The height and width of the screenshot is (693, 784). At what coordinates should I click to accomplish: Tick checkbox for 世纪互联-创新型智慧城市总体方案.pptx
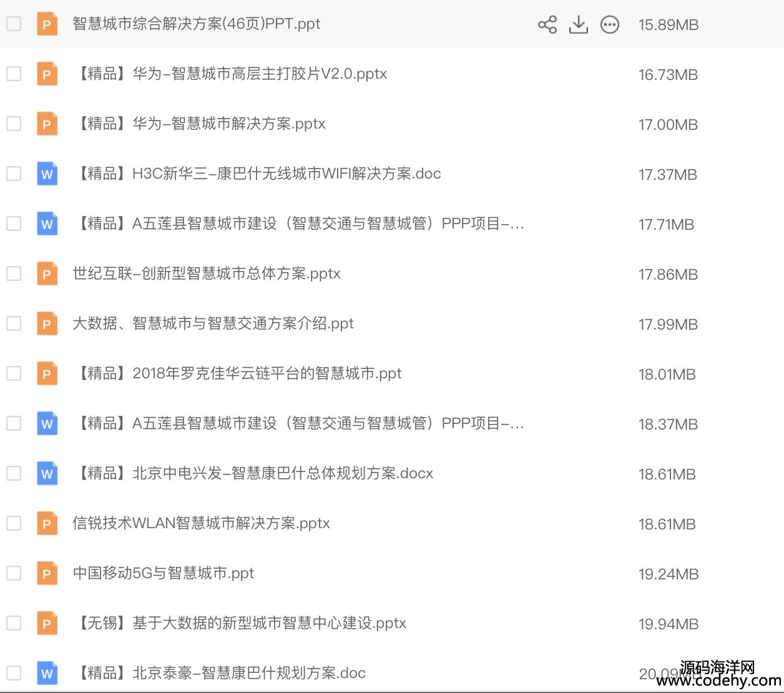pos(14,273)
